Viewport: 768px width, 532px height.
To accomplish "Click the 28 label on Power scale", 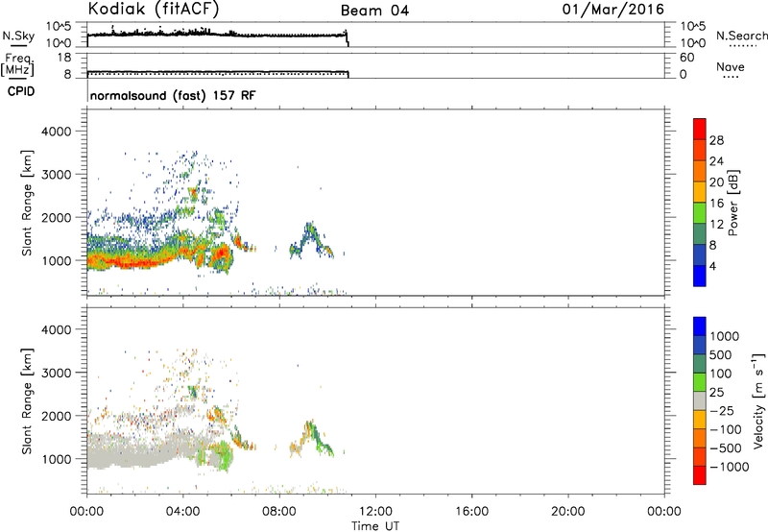I will click(x=716, y=140).
